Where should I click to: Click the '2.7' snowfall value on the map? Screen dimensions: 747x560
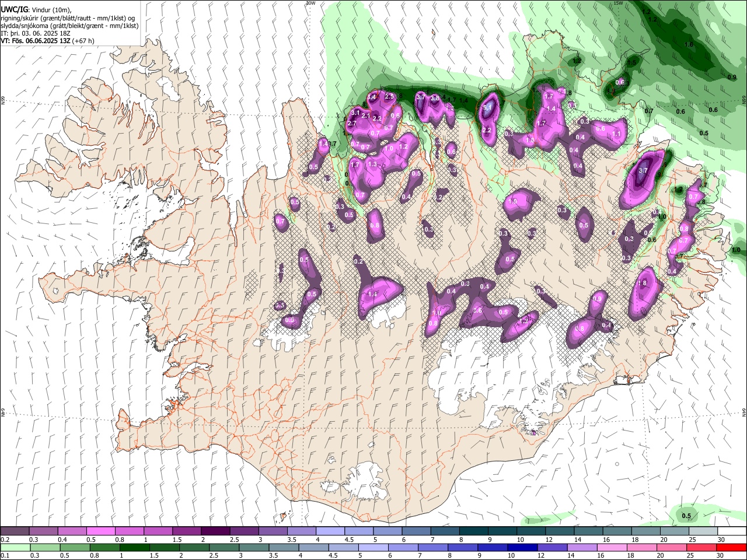point(352,124)
